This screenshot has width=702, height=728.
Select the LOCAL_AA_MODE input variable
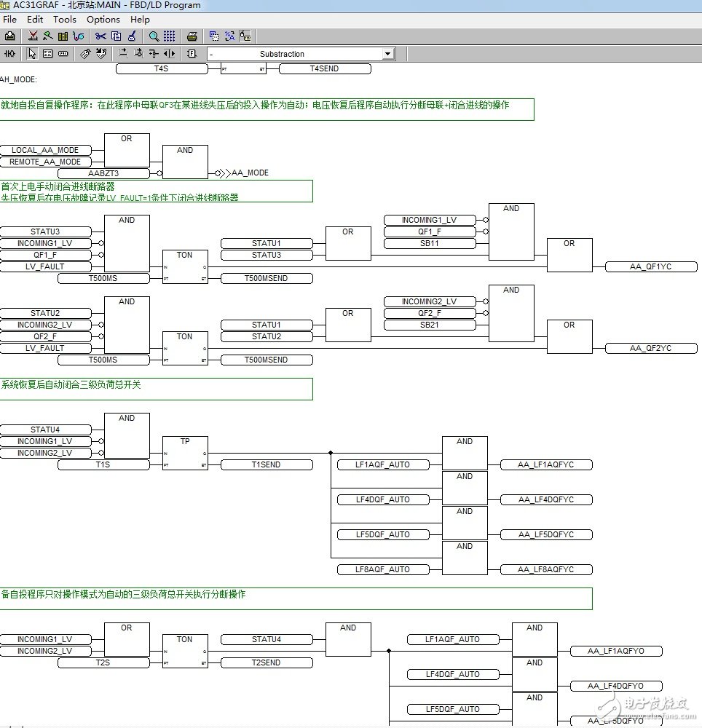click(45, 151)
